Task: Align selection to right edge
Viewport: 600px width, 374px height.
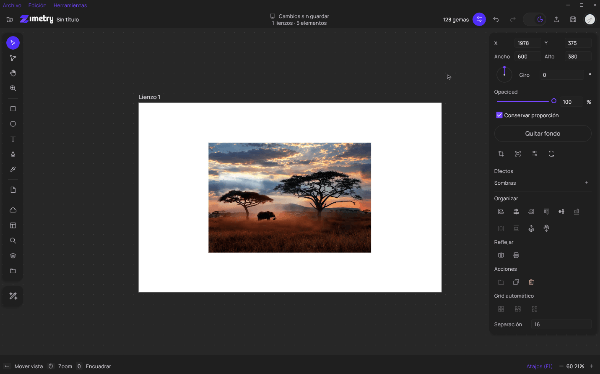Action: [531, 212]
